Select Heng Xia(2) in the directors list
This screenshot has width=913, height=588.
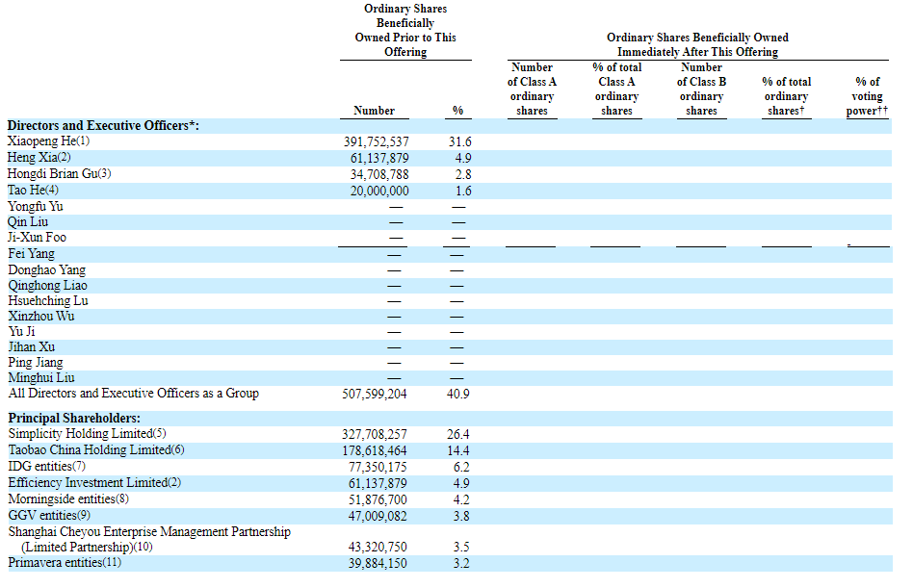[x=39, y=157]
